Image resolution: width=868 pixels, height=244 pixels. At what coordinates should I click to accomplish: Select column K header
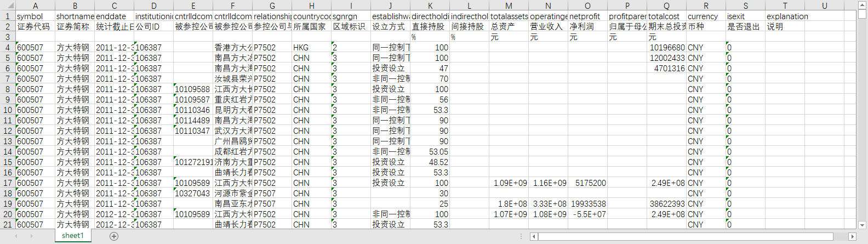pyautogui.click(x=430, y=5)
